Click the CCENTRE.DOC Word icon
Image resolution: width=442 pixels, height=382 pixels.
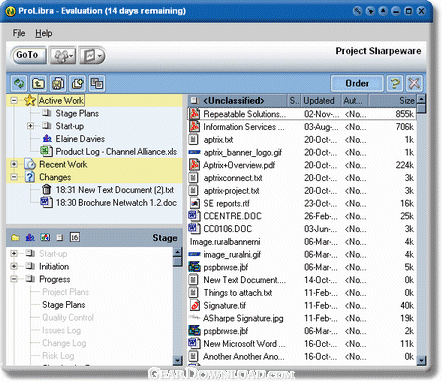click(x=194, y=216)
